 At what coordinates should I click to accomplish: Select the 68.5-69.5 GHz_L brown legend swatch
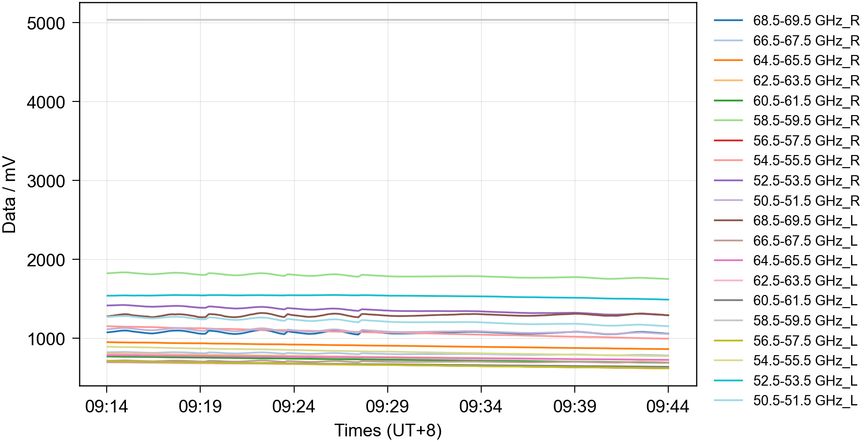[728, 220]
